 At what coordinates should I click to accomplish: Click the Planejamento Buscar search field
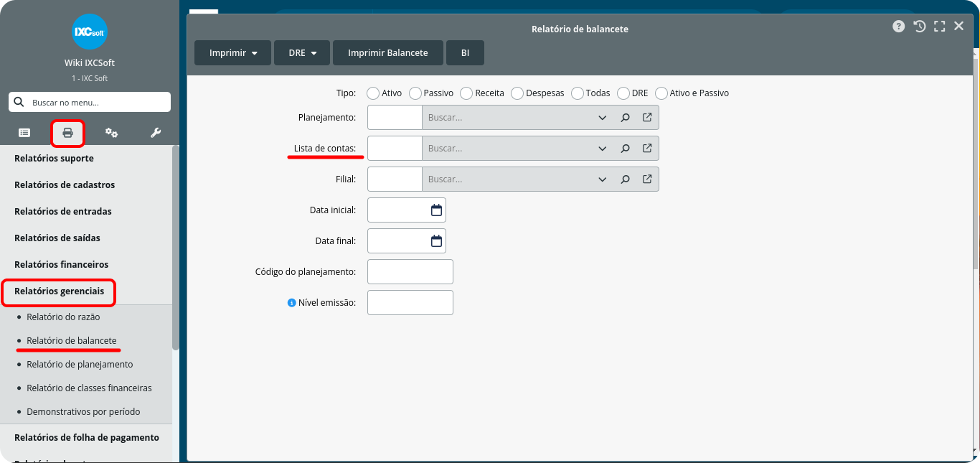click(x=508, y=118)
